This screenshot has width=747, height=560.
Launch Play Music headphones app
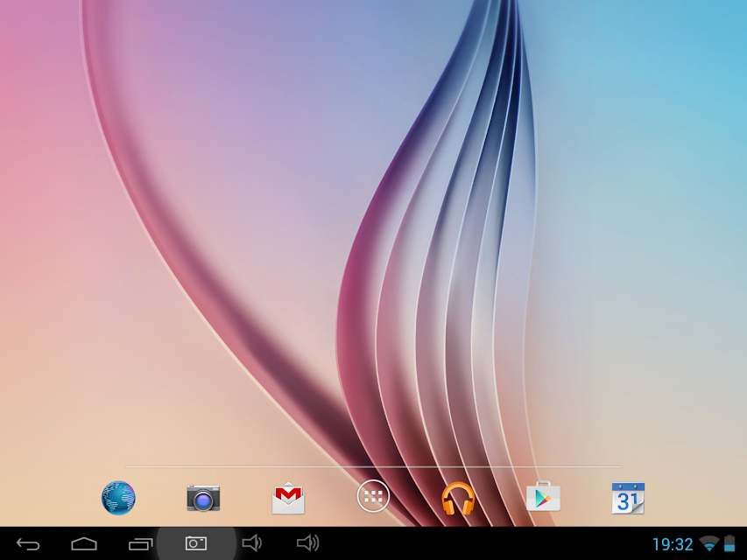(458, 498)
